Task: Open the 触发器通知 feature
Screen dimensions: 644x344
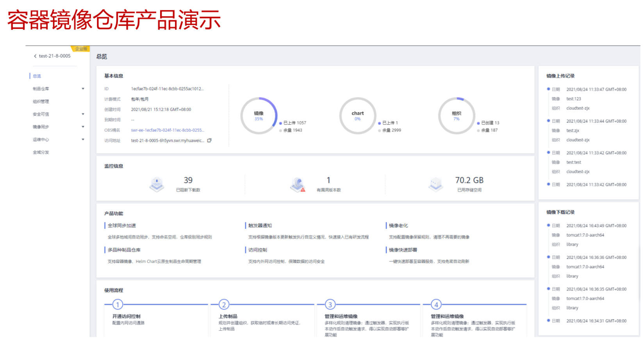Action: tap(260, 226)
